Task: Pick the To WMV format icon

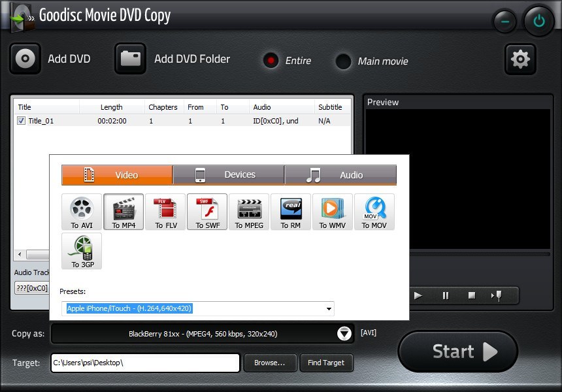Action: [x=332, y=212]
